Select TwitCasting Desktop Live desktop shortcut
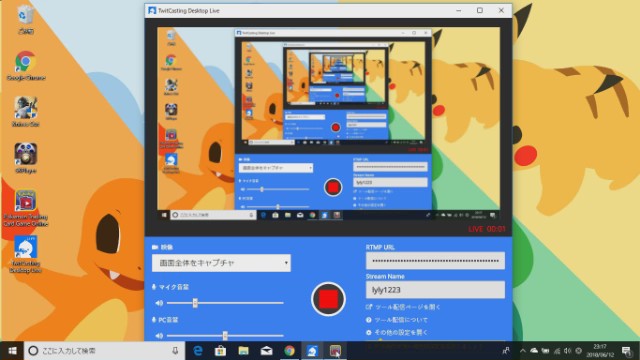Viewport: 640px width, 360px height. [25, 254]
